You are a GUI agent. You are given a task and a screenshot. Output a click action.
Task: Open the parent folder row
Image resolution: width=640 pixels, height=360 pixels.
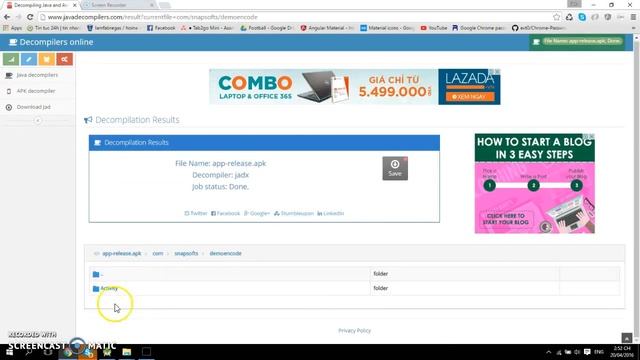point(354,274)
